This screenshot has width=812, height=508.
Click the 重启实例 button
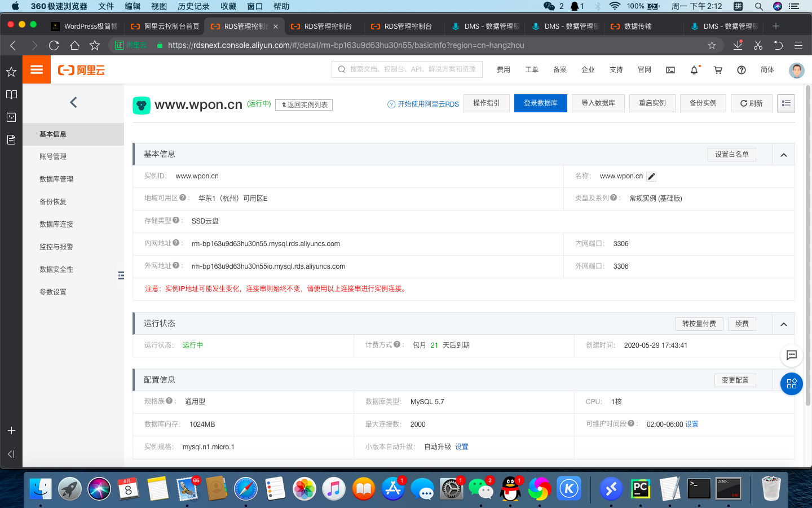[652, 103]
